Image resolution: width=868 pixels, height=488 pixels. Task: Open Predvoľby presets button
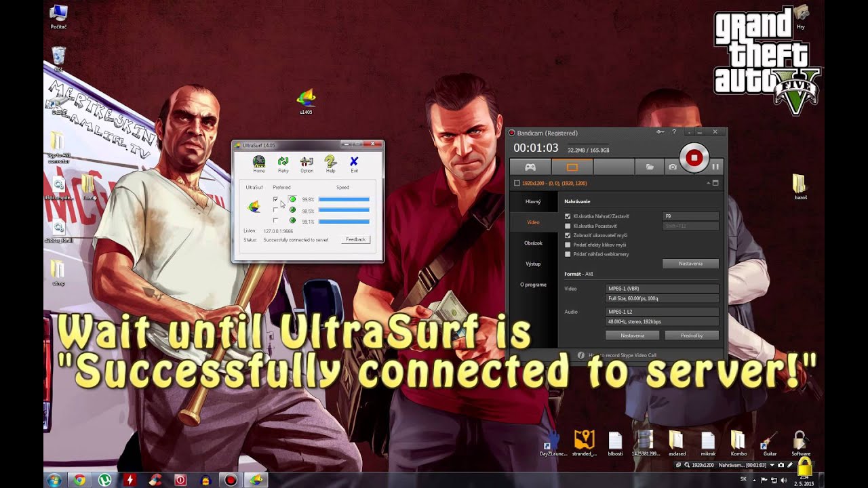point(692,335)
